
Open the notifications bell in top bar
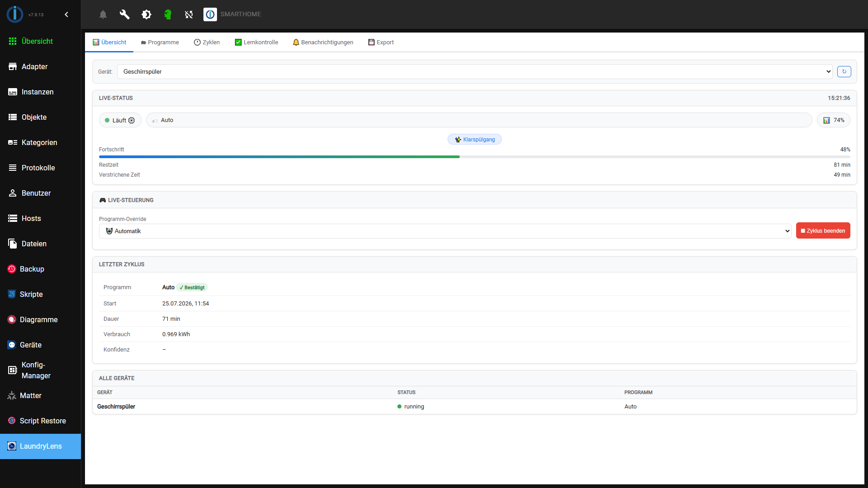click(103, 14)
